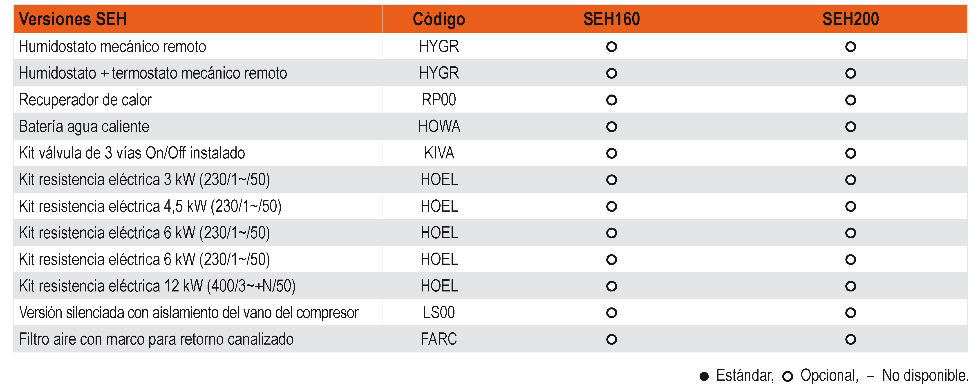Click the SEH160 optional circle for Humidostato mecánico remoto

point(611,47)
